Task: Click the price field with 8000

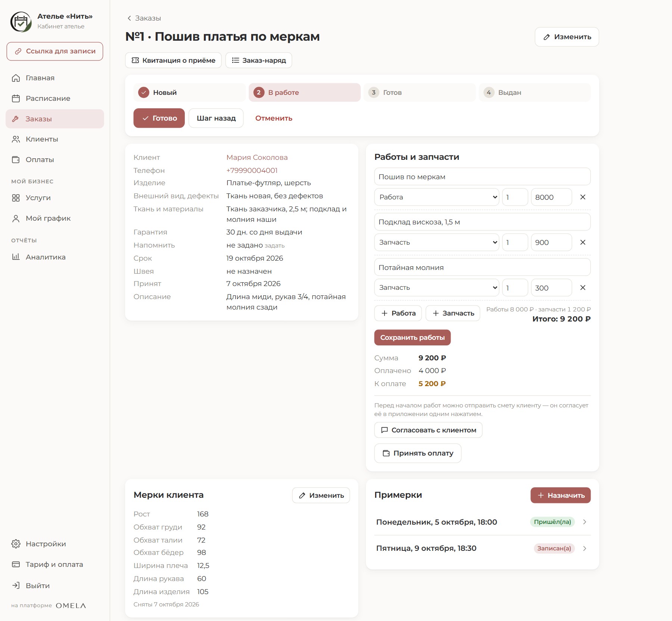Action: click(x=551, y=197)
